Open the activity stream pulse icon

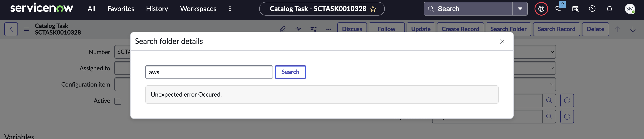pyautogui.click(x=298, y=29)
